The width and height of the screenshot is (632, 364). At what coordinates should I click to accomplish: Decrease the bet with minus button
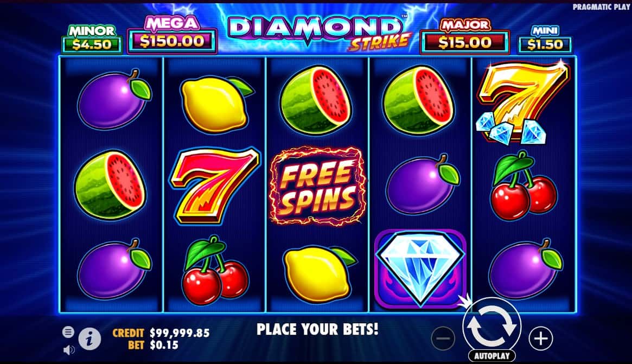pos(443,338)
